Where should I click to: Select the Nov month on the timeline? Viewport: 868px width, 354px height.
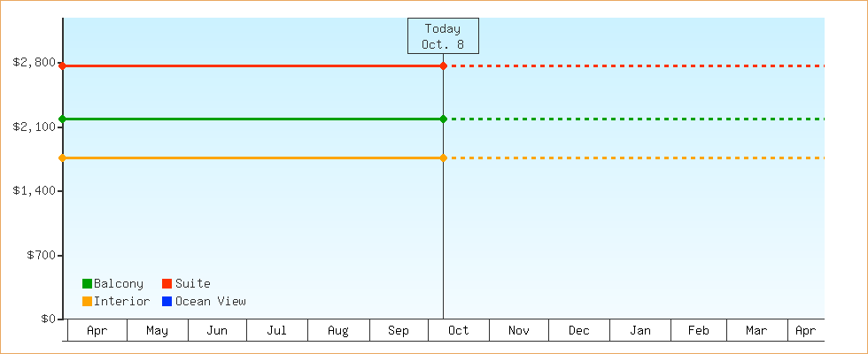tap(519, 330)
